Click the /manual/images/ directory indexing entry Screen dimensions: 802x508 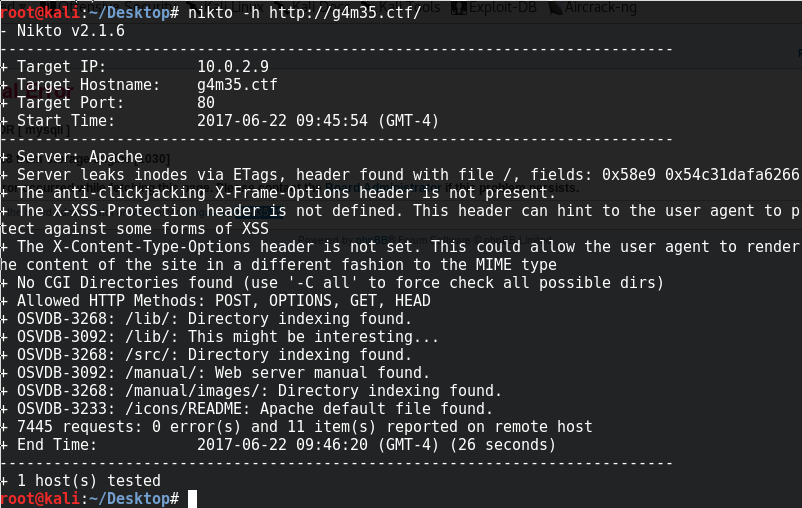[x=259, y=391]
